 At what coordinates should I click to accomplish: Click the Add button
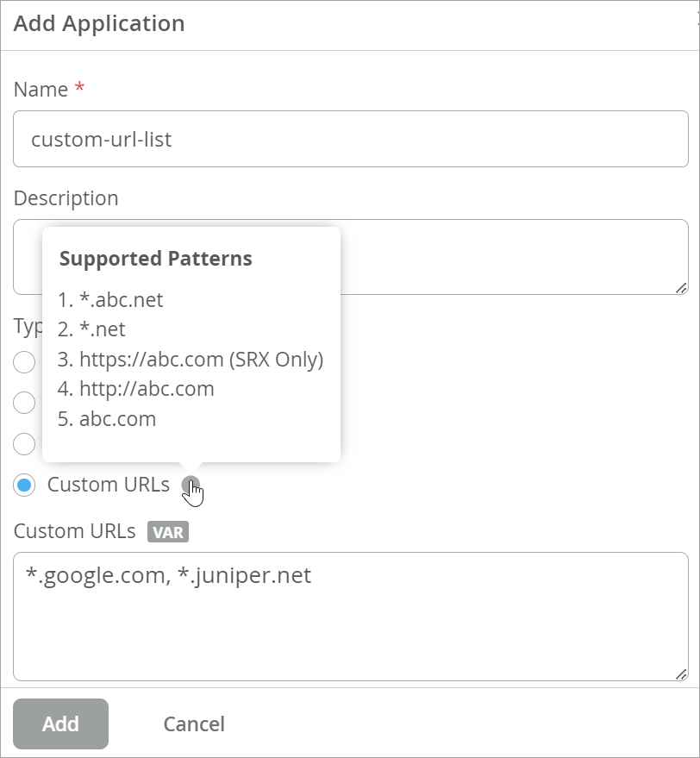pyautogui.click(x=60, y=724)
